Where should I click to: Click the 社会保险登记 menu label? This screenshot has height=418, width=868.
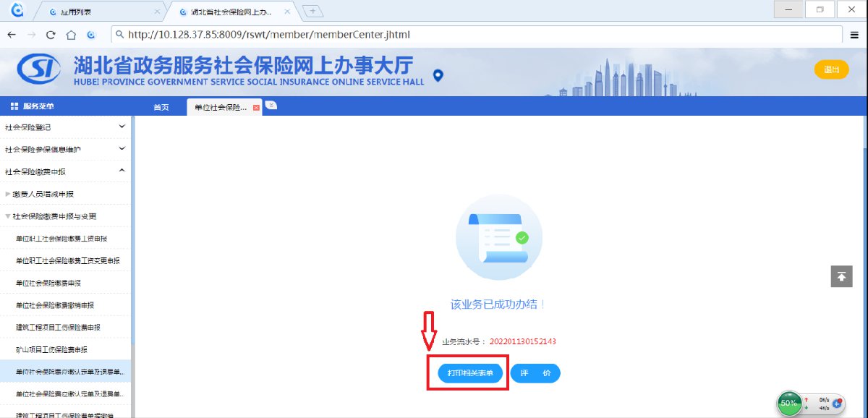(x=27, y=127)
